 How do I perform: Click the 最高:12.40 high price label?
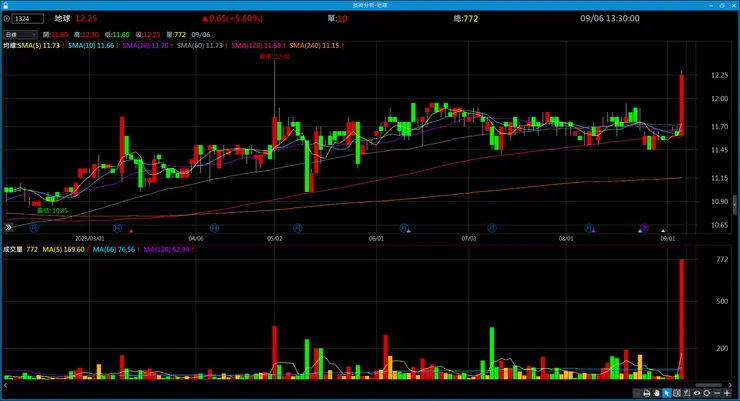pyautogui.click(x=275, y=57)
